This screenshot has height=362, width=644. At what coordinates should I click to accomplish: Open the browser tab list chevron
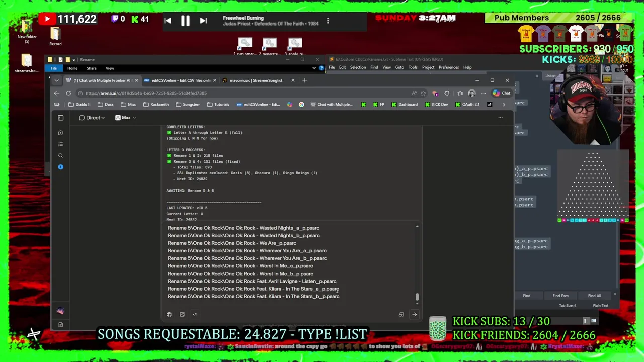tap(56, 80)
